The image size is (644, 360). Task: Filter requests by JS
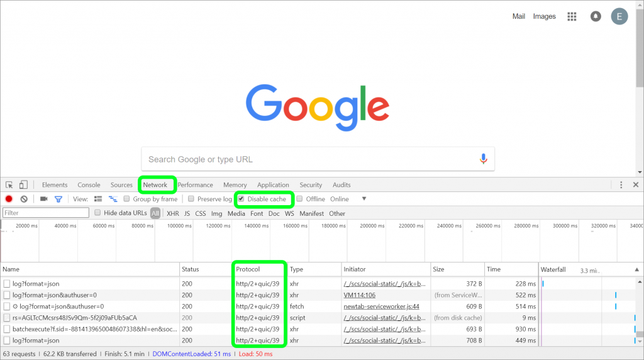pyautogui.click(x=187, y=214)
